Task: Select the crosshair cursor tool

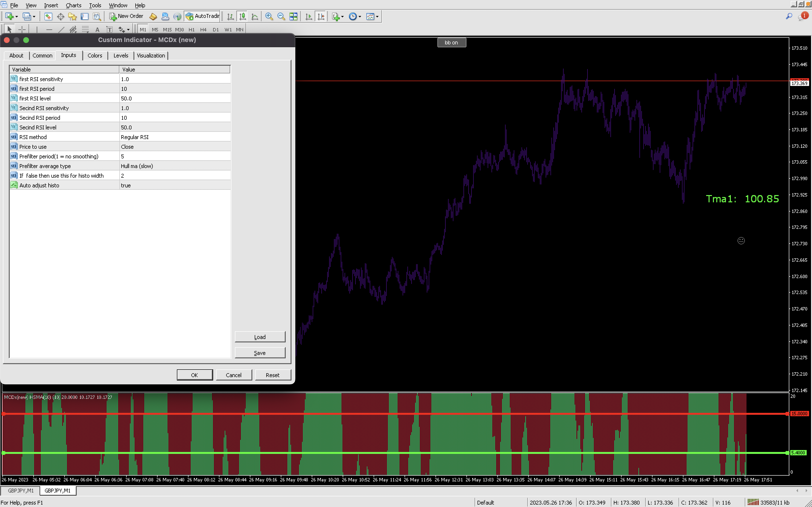Action: [22, 29]
